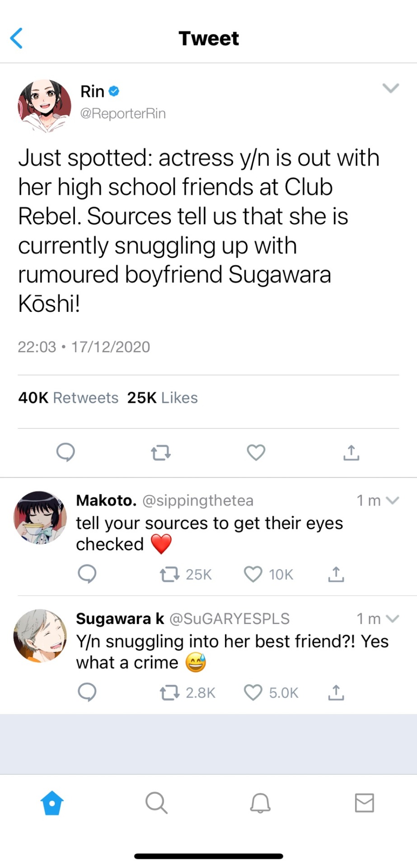Share Rin's main tweet
417x868 pixels.
351,452
